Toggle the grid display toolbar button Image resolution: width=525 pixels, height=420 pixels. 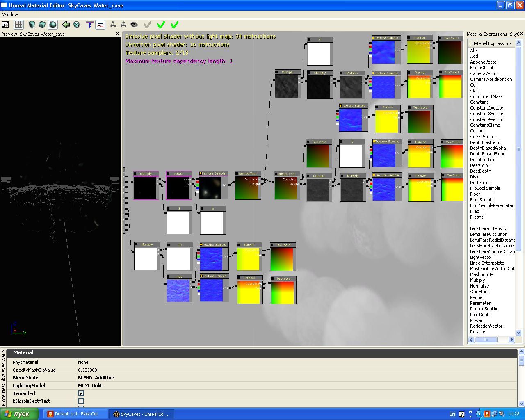(x=19, y=25)
